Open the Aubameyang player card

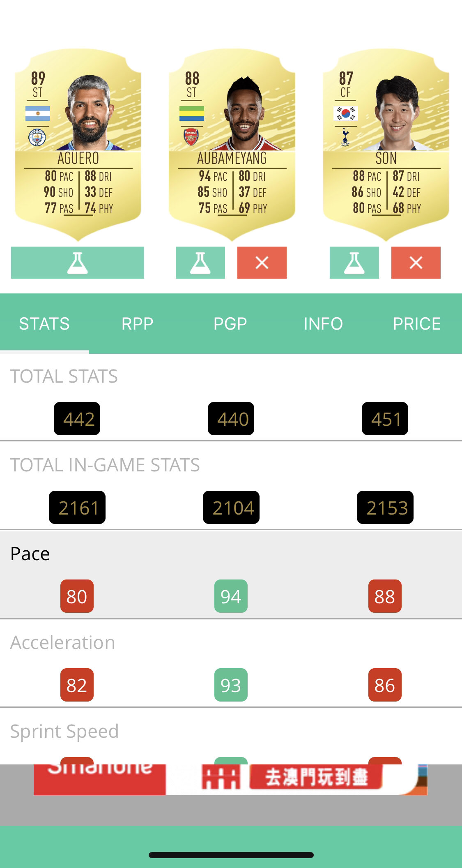(x=232, y=145)
